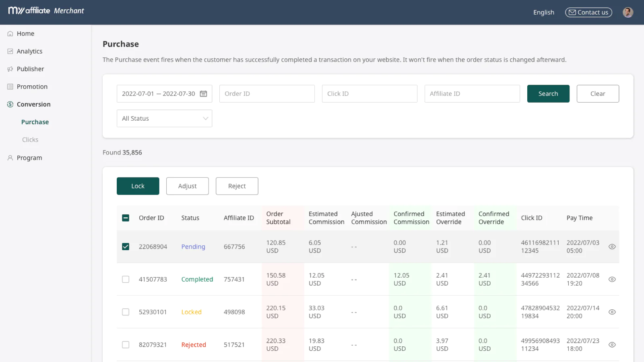
Task: Focus the Affiliate ID input field
Action: (472, 94)
